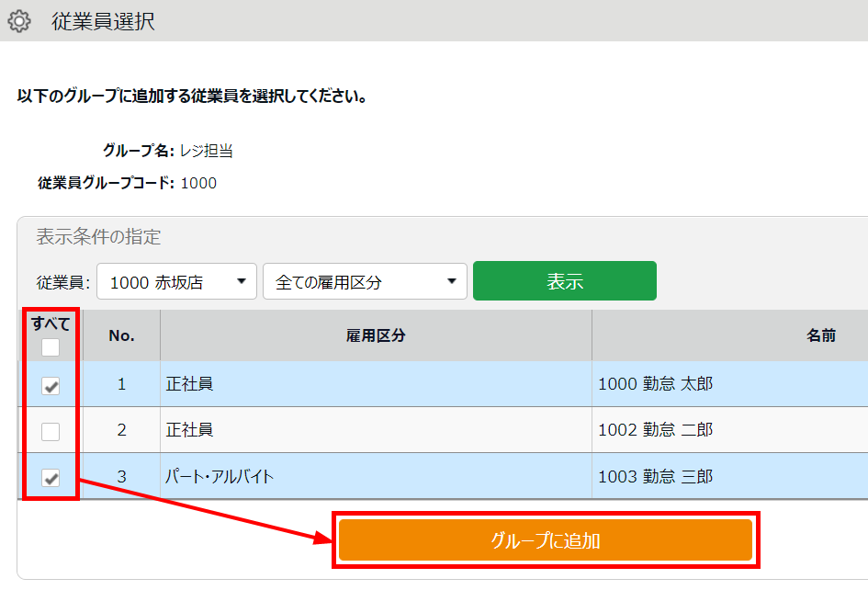Open the 1000 赤坂店 store dropdown
The width and height of the screenshot is (868, 590).
pos(177,282)
